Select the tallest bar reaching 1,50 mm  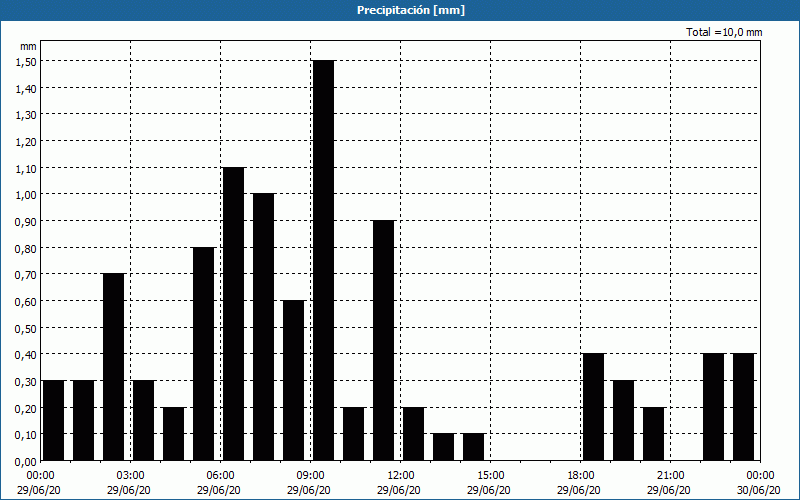point(323,260)
